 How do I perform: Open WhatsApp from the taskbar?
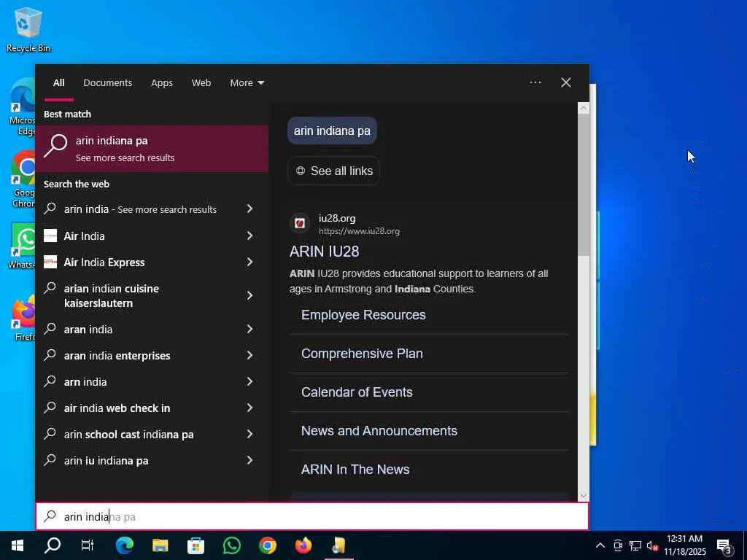tap(232, 545)
